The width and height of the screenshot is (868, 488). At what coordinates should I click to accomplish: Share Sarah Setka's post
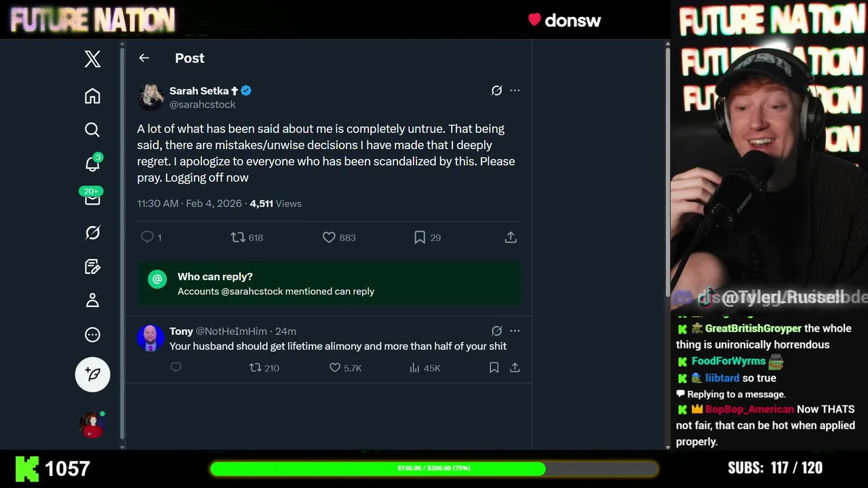(511, 237)
